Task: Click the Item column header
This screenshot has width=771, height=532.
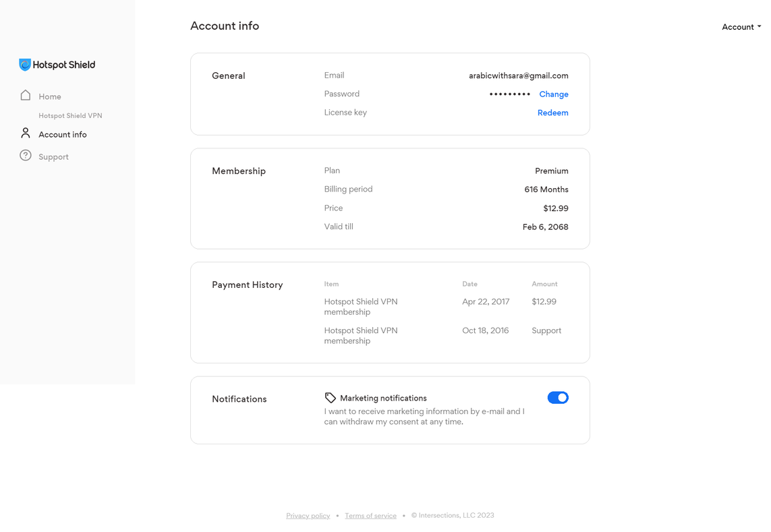Action: point(331,284)
